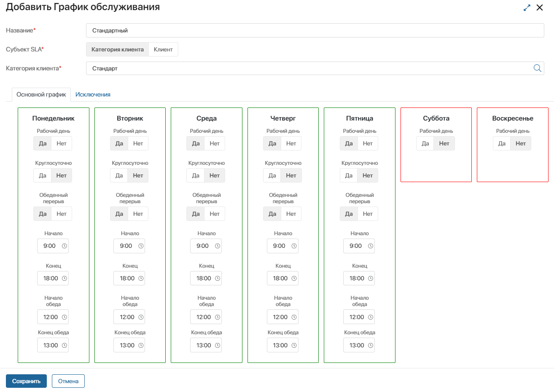Click the Отмена button

pos(68,381)
